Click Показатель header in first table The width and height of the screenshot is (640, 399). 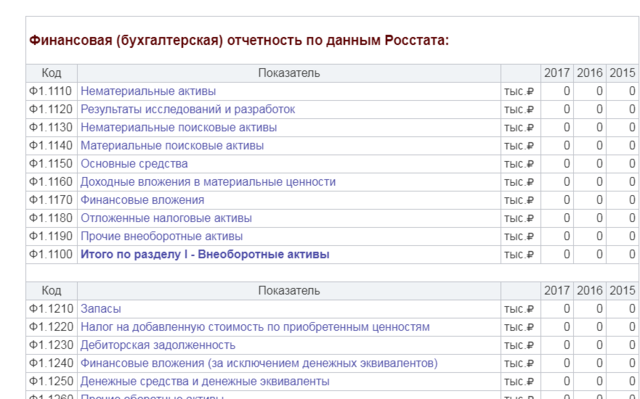[x=289, y=73]
